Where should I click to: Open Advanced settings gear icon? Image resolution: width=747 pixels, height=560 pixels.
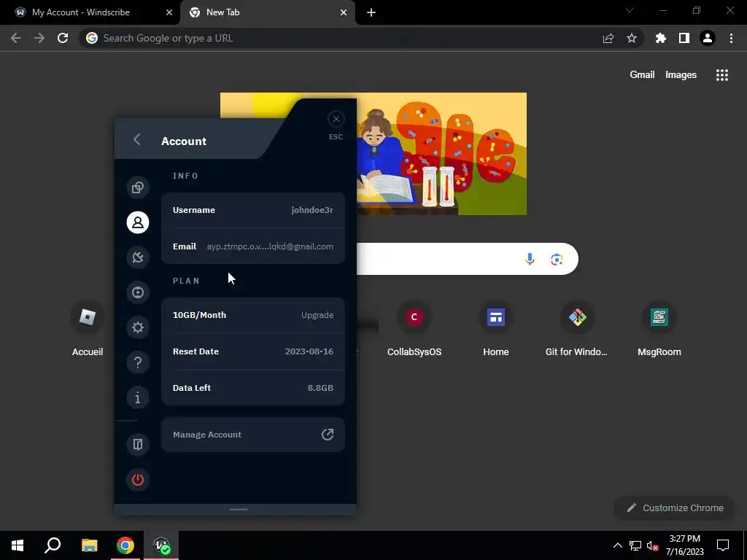[x=138, y=327]
